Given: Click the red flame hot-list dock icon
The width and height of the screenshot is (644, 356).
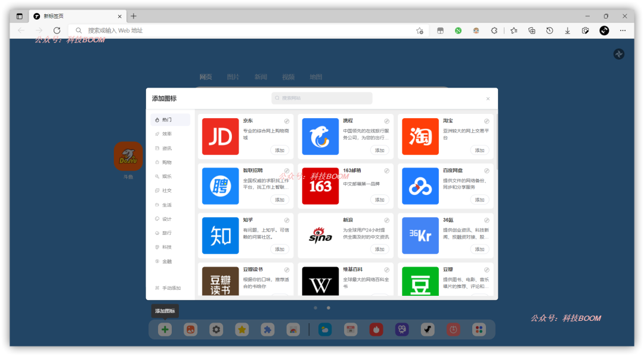Looking at the screenshot, I should click(376, 329).
